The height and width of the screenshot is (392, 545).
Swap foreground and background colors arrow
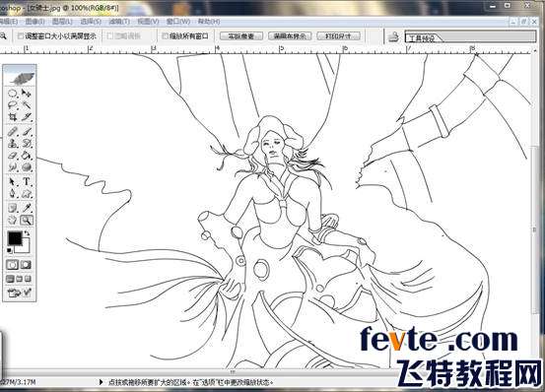click(x=27, y=233)
